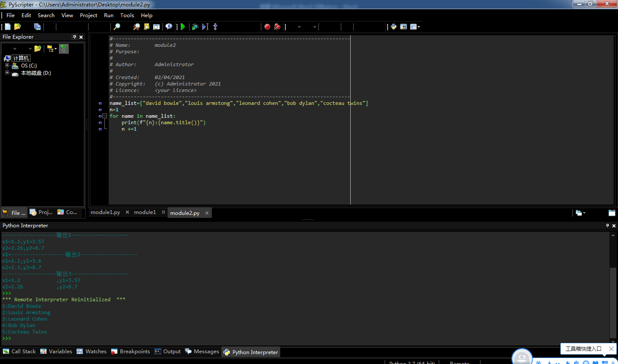Screen dimensions: 618x364
Task: Close the module2.py editor tab
Action: click(x=207, y=213)
